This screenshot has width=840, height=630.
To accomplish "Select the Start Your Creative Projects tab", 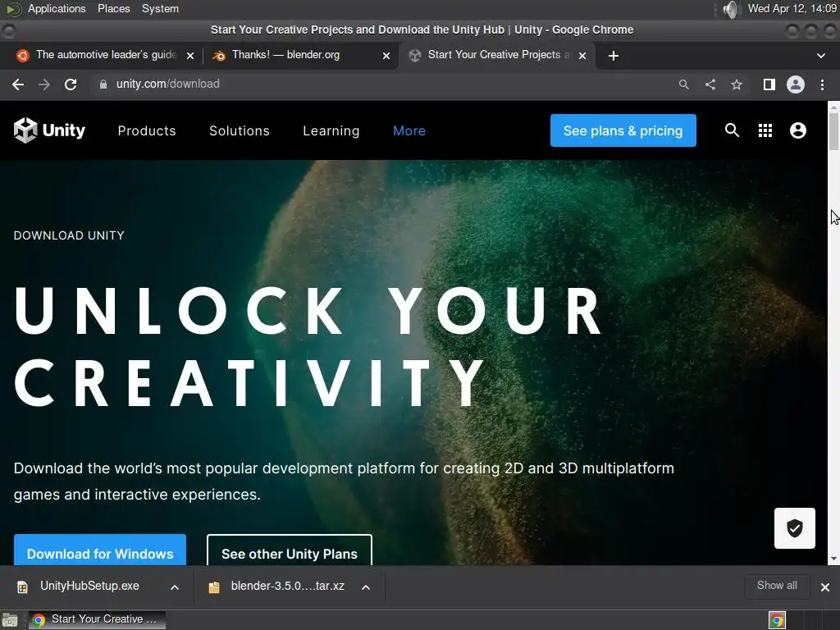I will pyautogui.click(x=497, y=55).
